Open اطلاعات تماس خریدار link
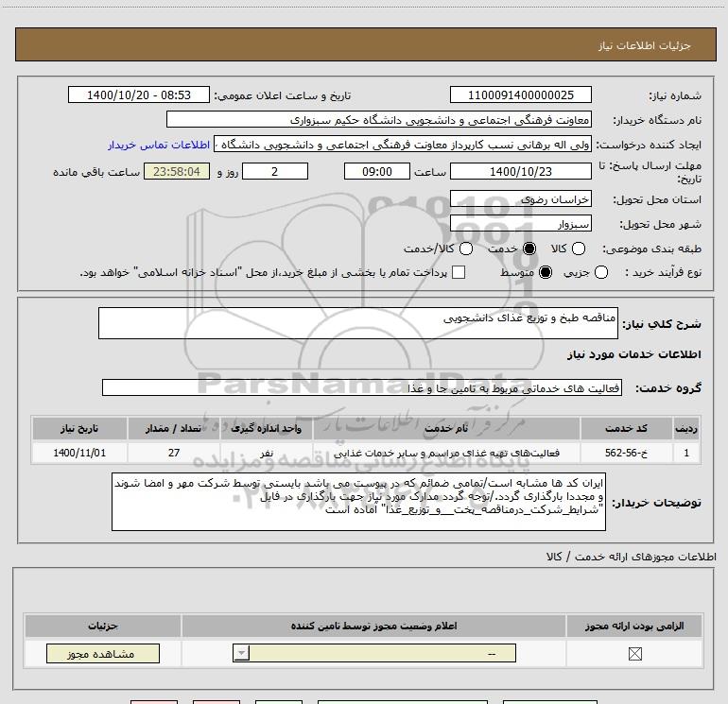This screenshot has height=704, width=728. tap(159, 145)
